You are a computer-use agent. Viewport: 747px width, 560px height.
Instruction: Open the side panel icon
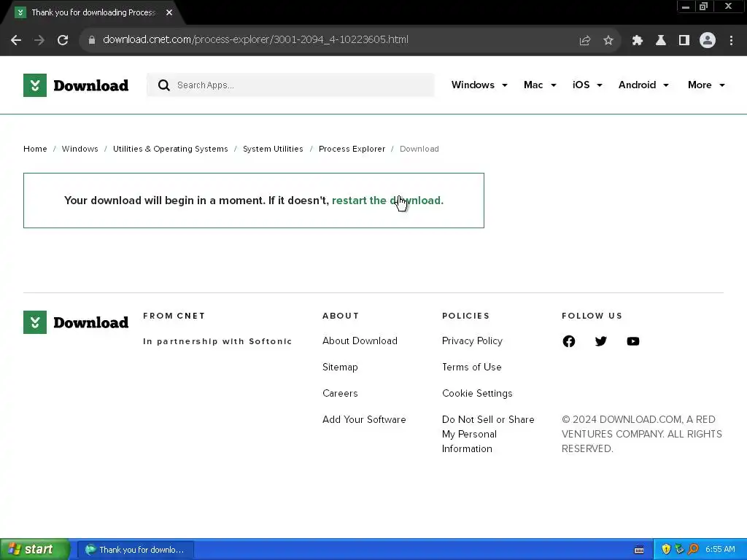pyautogui.click(x=684, y=41)
